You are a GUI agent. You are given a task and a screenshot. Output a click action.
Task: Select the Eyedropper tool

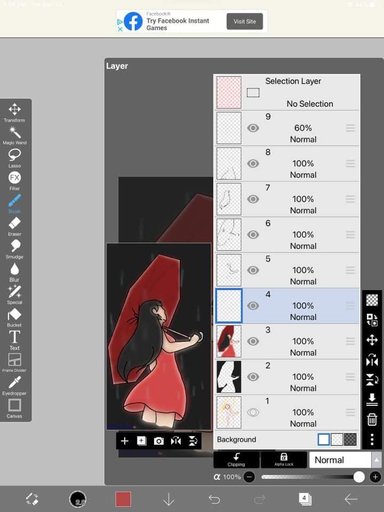point(14,386)
